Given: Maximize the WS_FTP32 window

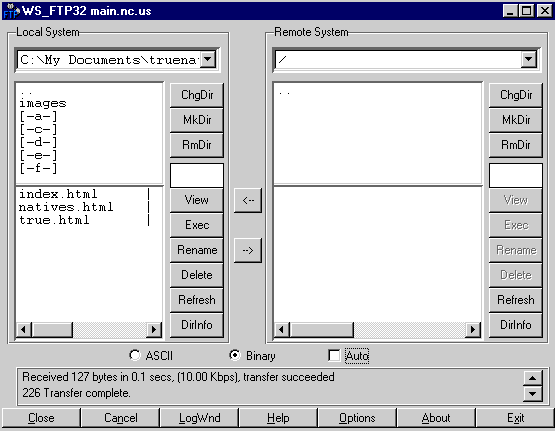Looking at the screenshot, I should coord(526,11).
